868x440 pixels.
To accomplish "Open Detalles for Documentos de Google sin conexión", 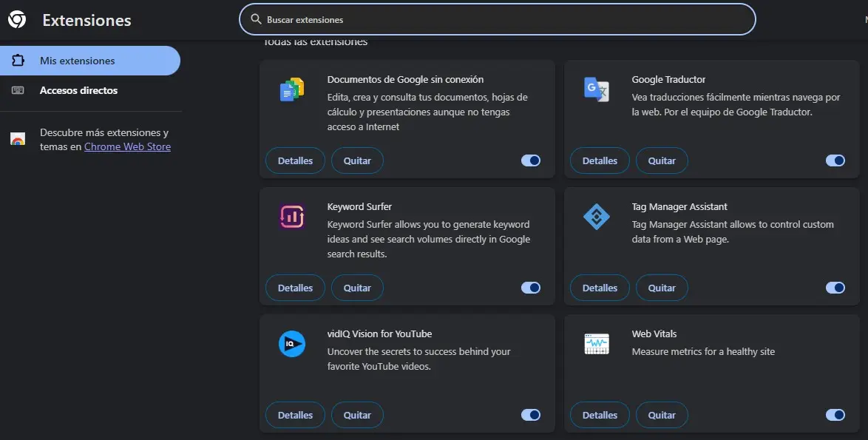I will [295, 160].
